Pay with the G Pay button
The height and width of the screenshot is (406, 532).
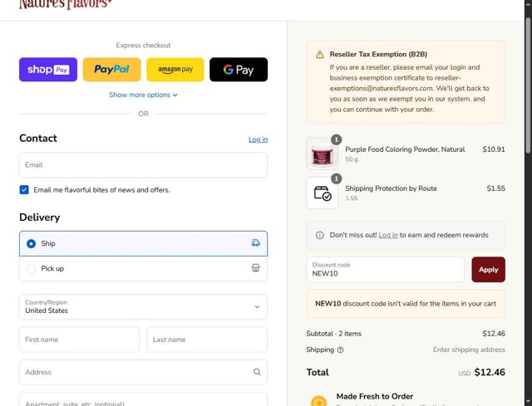click(x=239, y=70)
